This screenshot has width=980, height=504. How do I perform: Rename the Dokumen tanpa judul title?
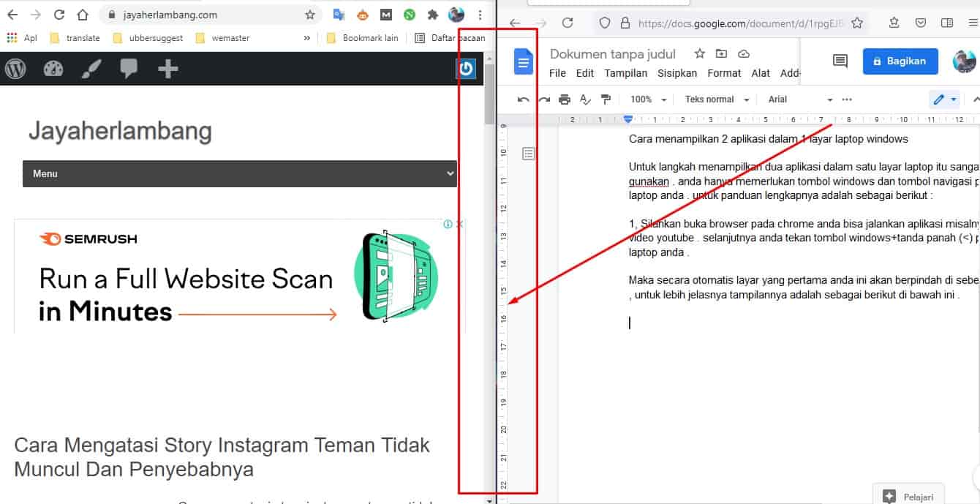[x=613, y=54]
